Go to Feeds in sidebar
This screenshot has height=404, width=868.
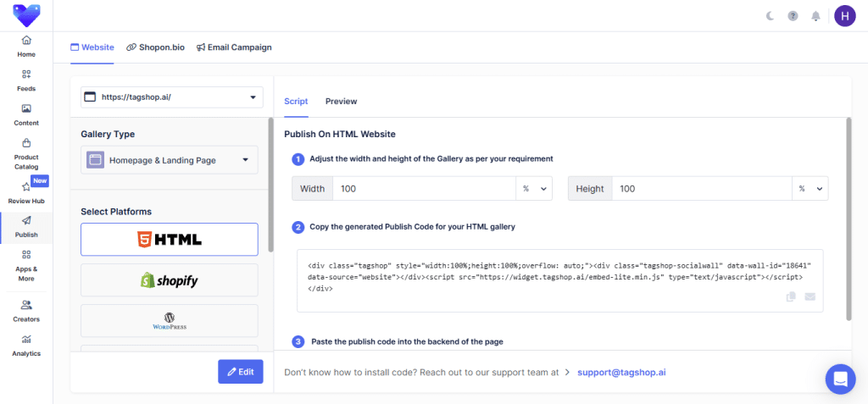coord(26,80)
